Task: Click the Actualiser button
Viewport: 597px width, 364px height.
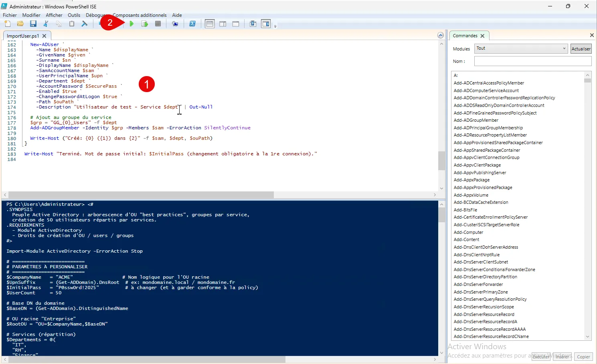Action: (x=581, y=49)
